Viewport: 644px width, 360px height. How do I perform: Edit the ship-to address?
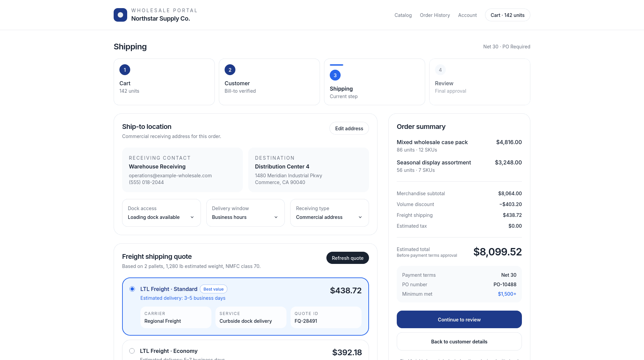[x=349, y=129]
